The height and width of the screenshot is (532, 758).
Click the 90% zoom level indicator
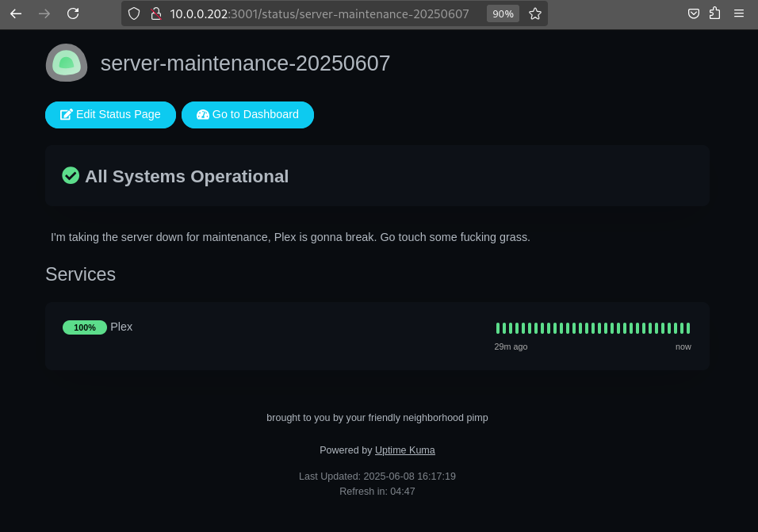[503, 13]
